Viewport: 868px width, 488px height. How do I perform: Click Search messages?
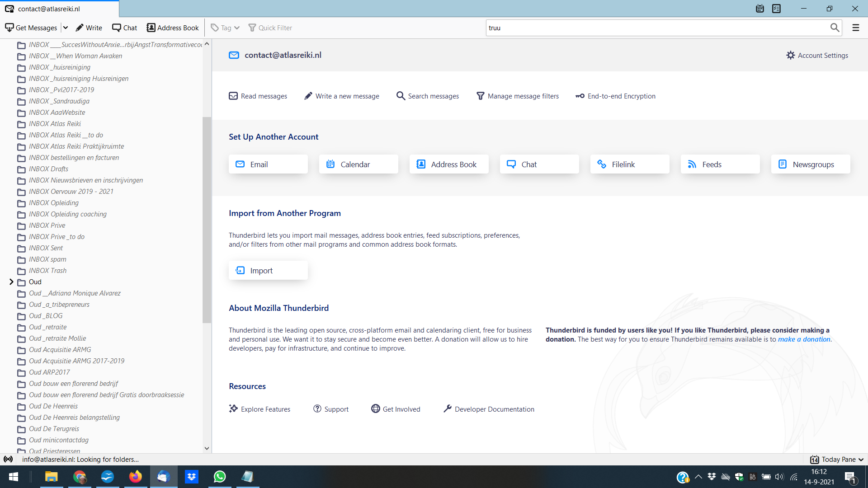[428, 96]
